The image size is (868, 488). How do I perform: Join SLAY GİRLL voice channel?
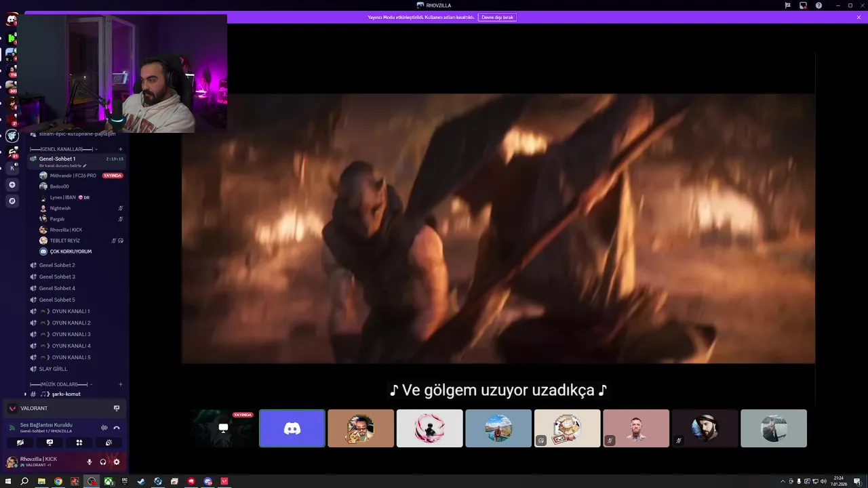pyautogui.click(x=53, y=369)
